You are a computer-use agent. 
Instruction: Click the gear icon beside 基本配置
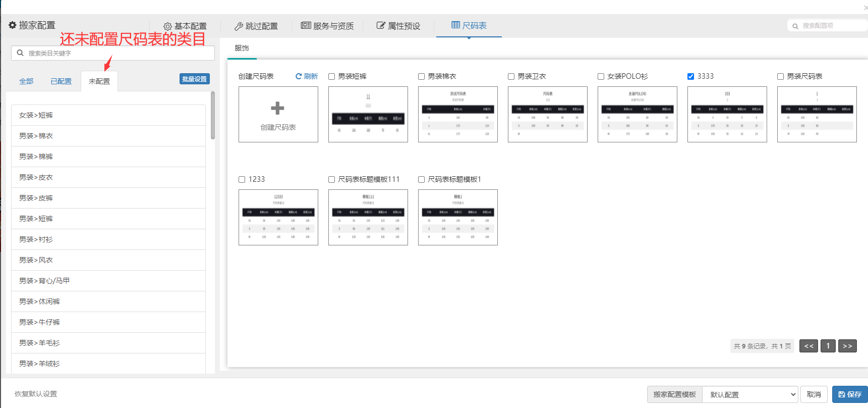167,26
